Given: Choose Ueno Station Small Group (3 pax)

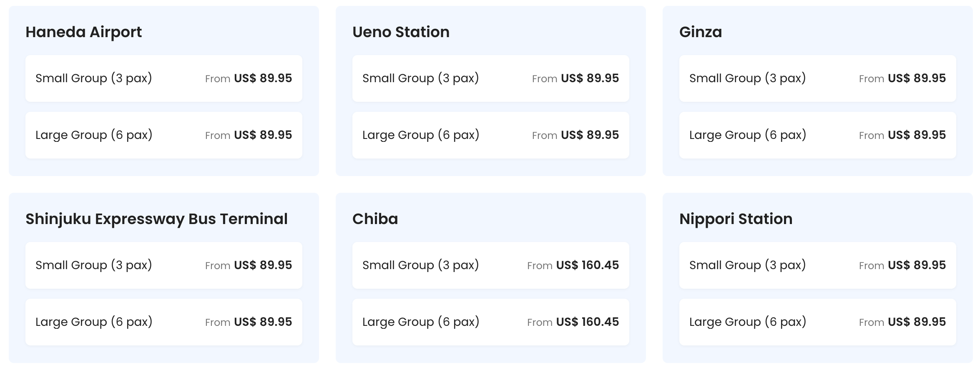Looking at the screenshot, I should (x=490, y=78).
